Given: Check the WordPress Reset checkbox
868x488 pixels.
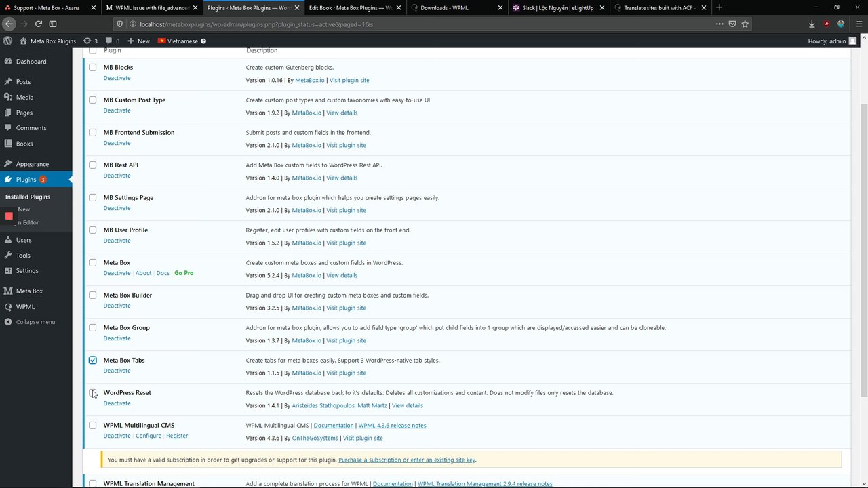Looking at the screenshot, I should [93, 392].
